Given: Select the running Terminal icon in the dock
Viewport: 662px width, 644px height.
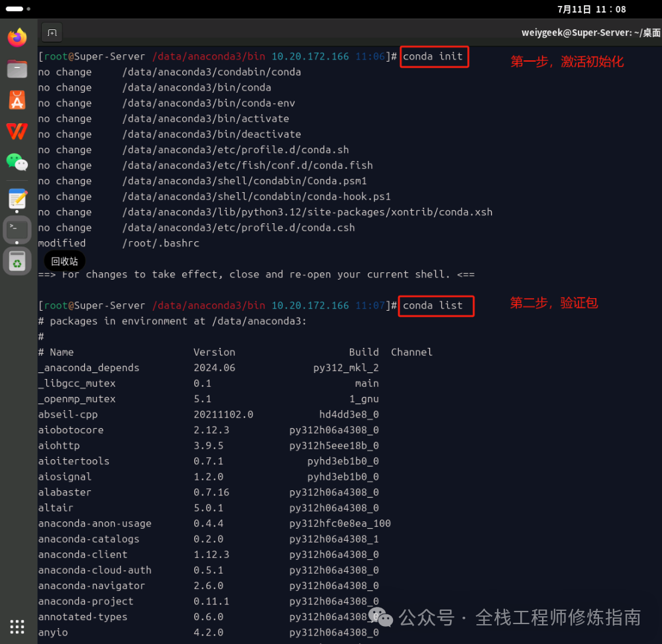Looking at the screenshot, I should [17, 229].
